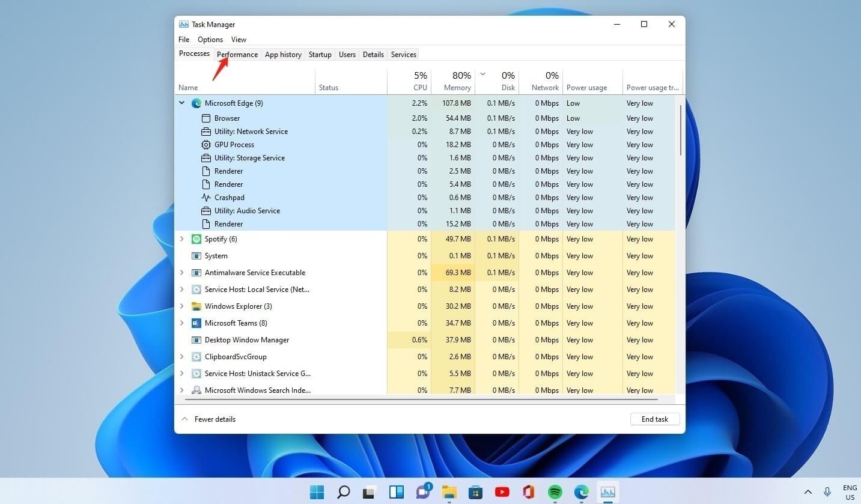Sort by the Memory column header
Viewport: 861px width, 504px height.
coord(453,81)
